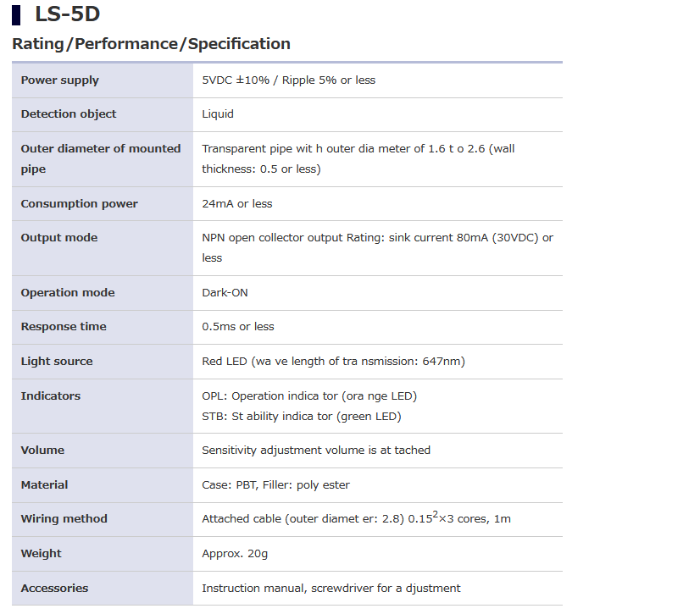Click the Consumption power row label
Viewport: 700px width, 614px height.
(79, 204)
